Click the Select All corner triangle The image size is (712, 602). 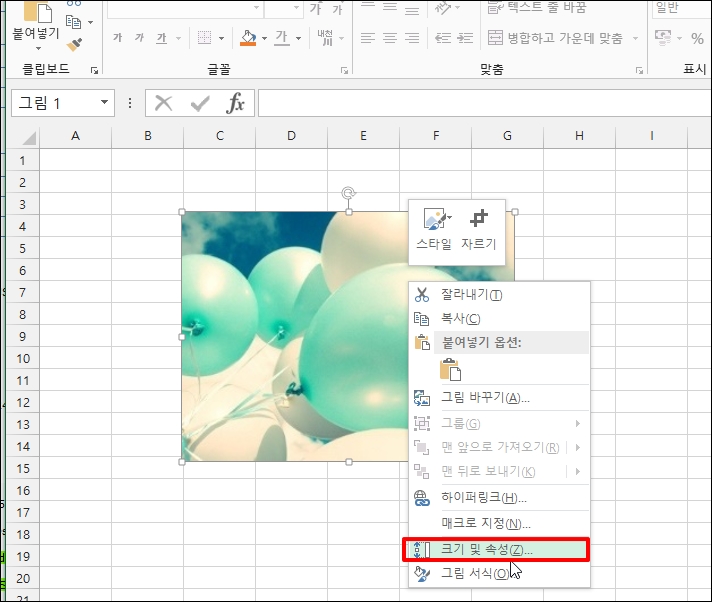coord(28,138)
